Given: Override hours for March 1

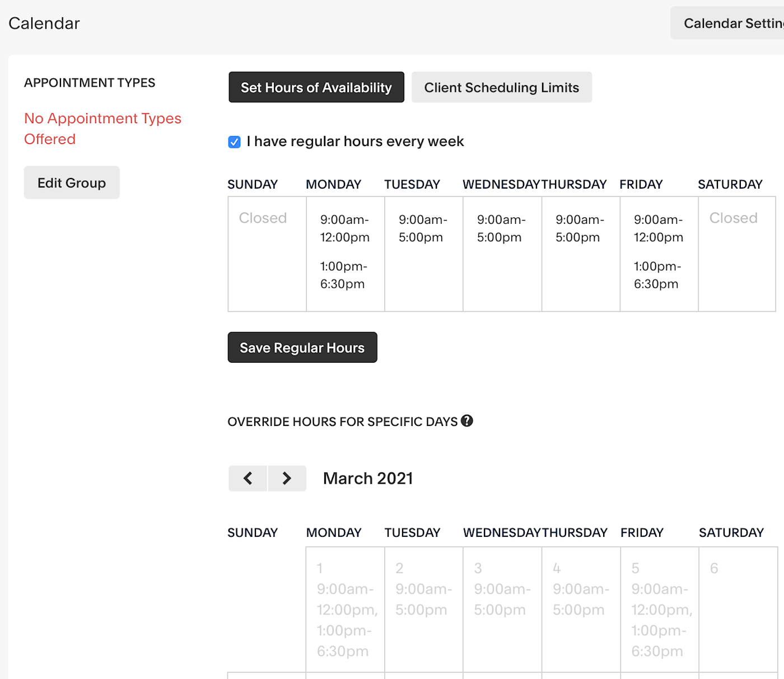Looking at the screenshot, I should [x=346, y=610].
